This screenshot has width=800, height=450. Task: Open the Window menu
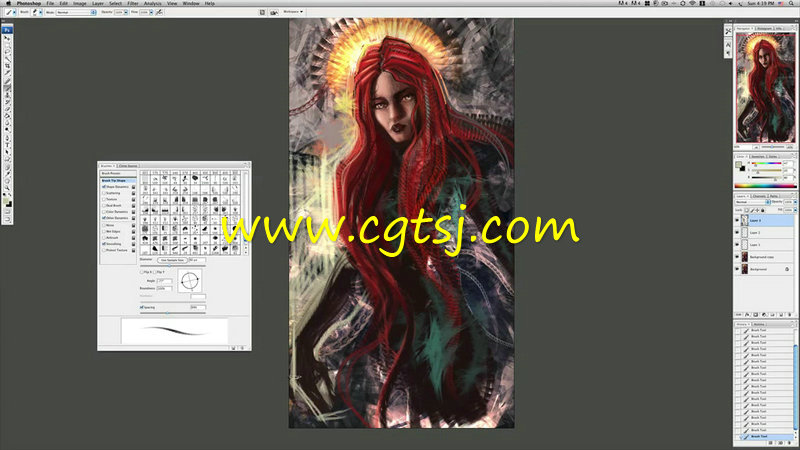191,3
